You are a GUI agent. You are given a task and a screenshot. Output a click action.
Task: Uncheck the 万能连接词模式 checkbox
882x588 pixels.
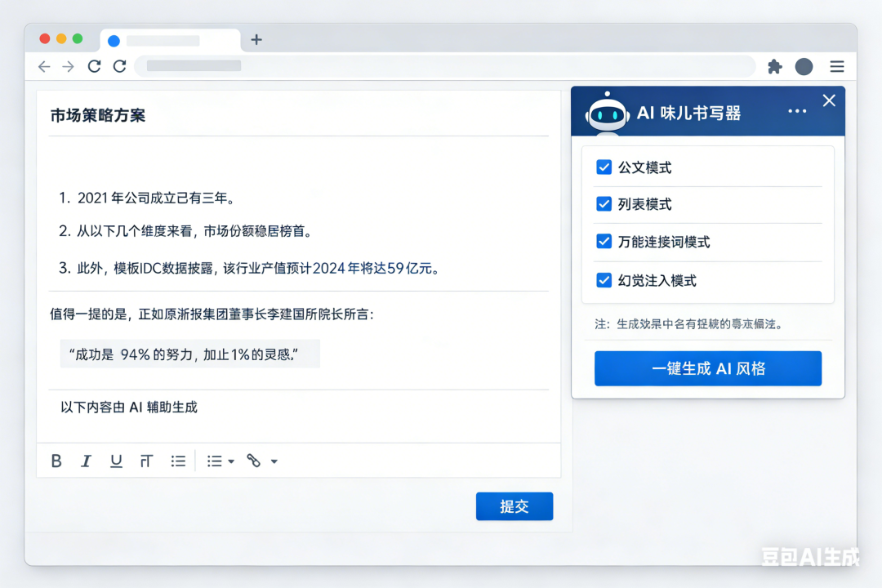604,242
